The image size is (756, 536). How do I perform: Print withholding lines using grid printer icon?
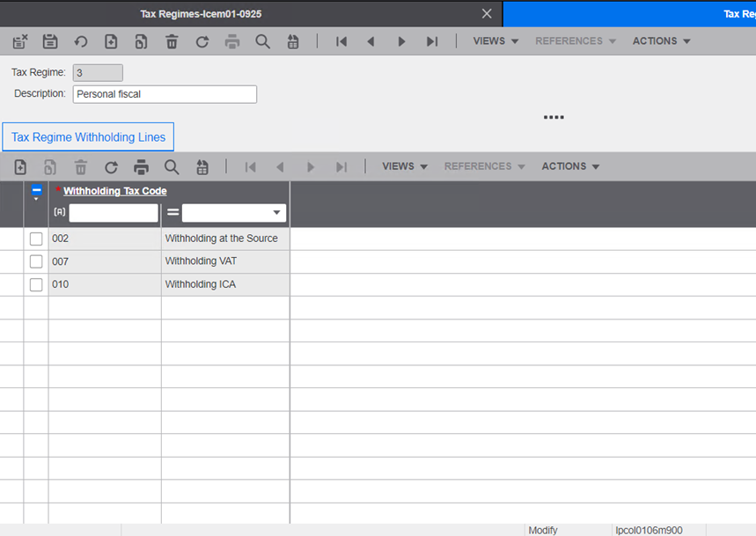141,166
